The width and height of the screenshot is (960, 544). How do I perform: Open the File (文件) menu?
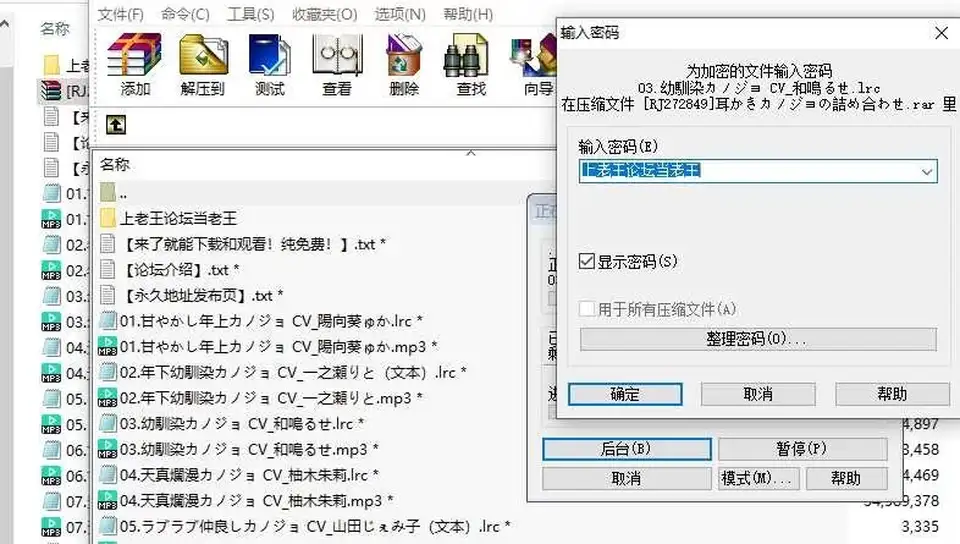(x=121, y=14)
